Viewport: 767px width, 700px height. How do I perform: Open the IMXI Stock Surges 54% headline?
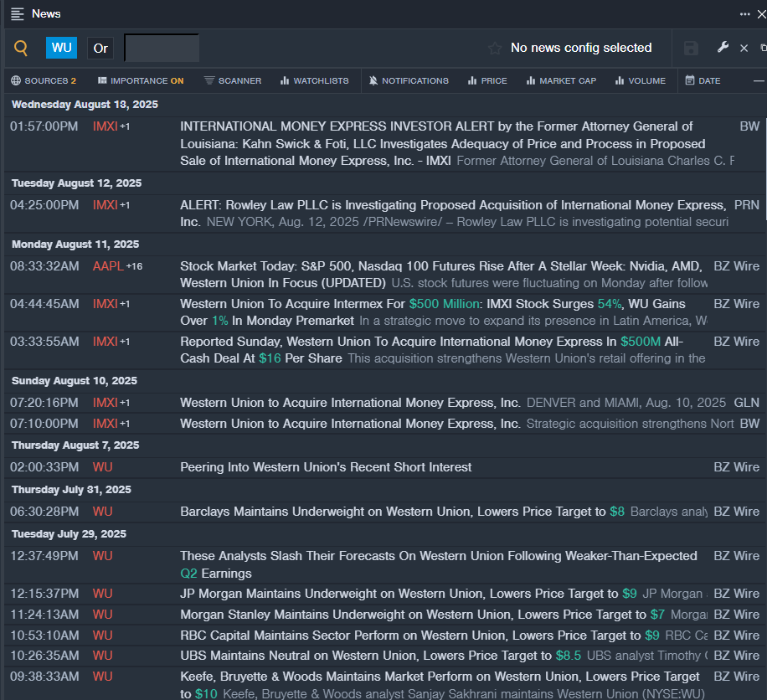432,312
